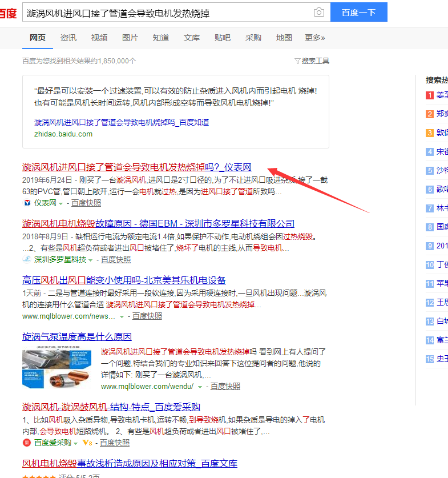448x478 pixels.
Task: Expand the dropdown arrow next to 仪表网
Action: coord(60,204)
